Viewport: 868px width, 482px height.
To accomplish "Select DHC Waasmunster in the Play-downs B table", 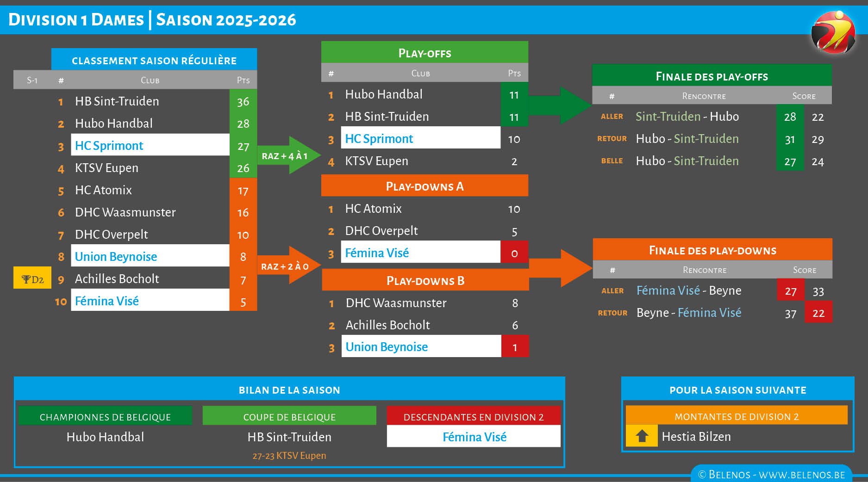I will click(396, 303).
